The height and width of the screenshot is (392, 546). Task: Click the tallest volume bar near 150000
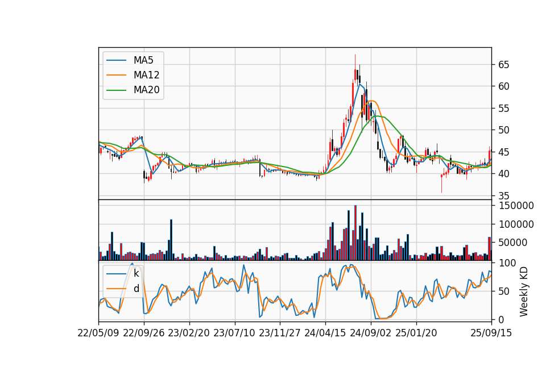point(355,233)
